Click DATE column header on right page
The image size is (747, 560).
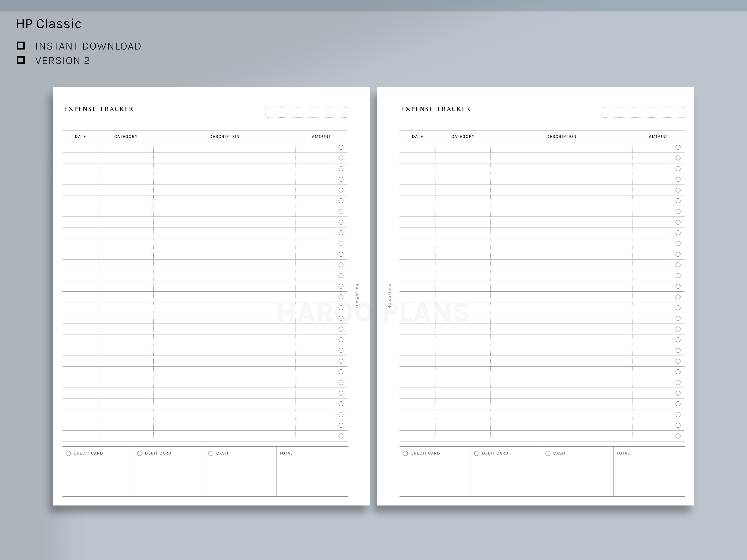tap(417, 136)
